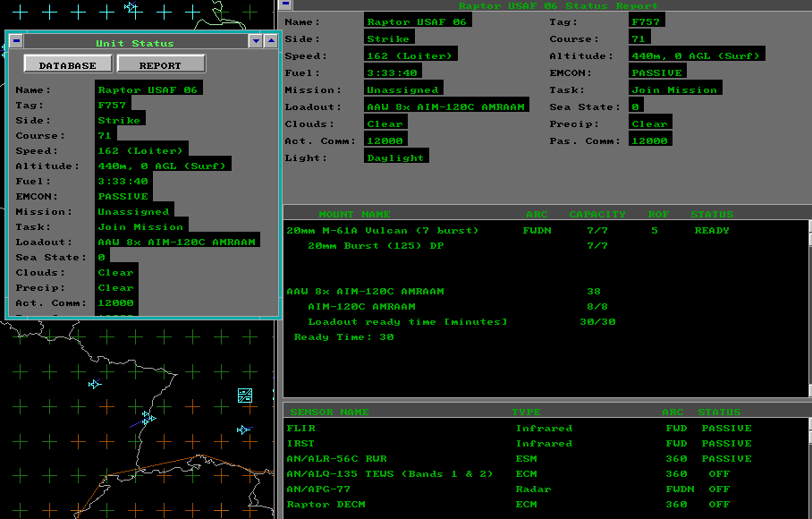Image resolution: width=812 pixels, height=519 pixels.
Task: Select the Raptor DECM sensor row
Action: click(324, 505)
